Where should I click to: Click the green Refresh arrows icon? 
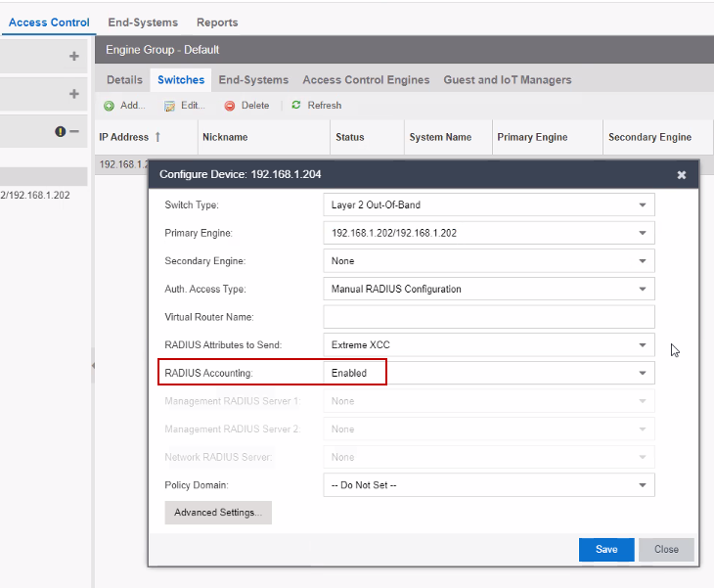coord(296,105)
